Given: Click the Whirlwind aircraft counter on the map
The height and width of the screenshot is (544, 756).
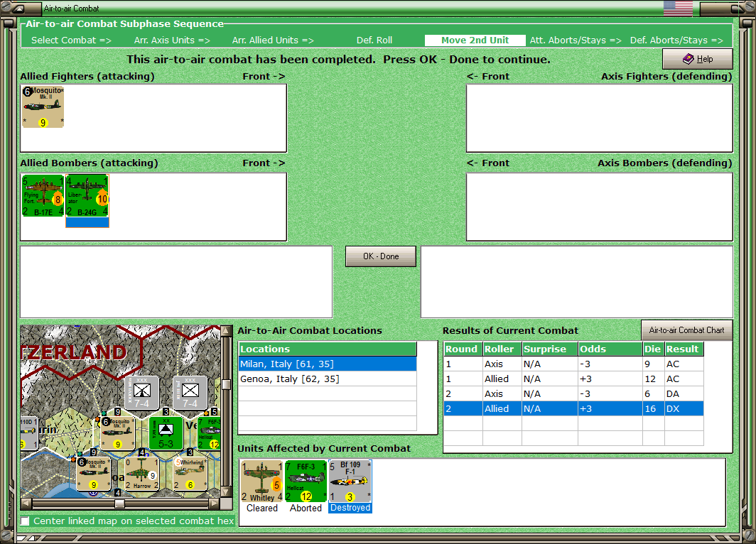Looking at the screenshot, I should coord(190,474).
